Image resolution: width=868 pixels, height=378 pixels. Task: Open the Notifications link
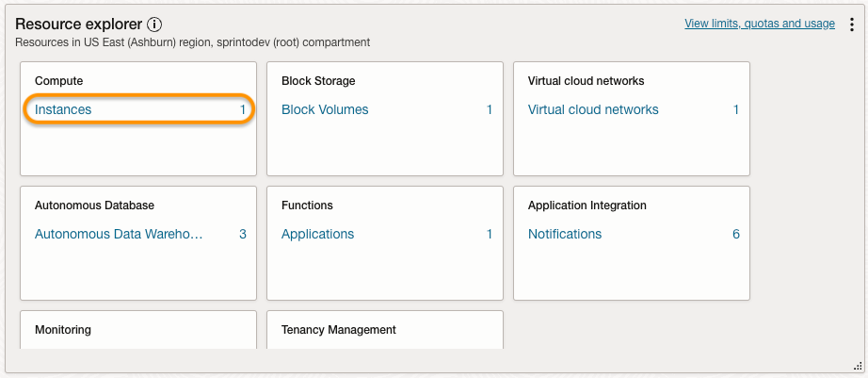[565, 235]
